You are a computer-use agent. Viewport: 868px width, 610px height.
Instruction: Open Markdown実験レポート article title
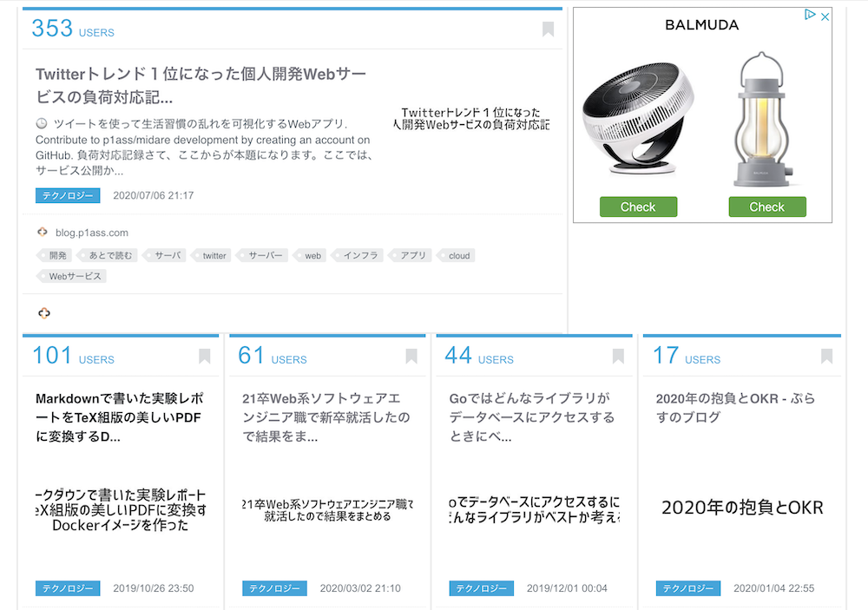121,417
